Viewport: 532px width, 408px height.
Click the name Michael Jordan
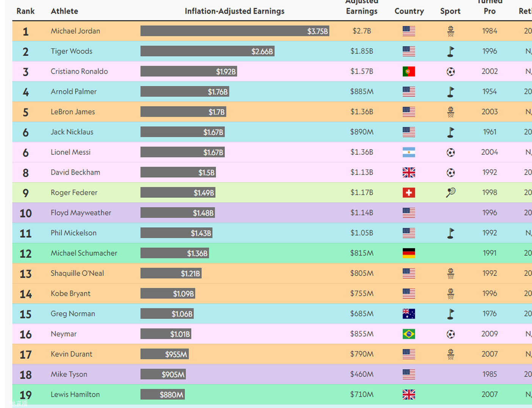coord(75,31)
